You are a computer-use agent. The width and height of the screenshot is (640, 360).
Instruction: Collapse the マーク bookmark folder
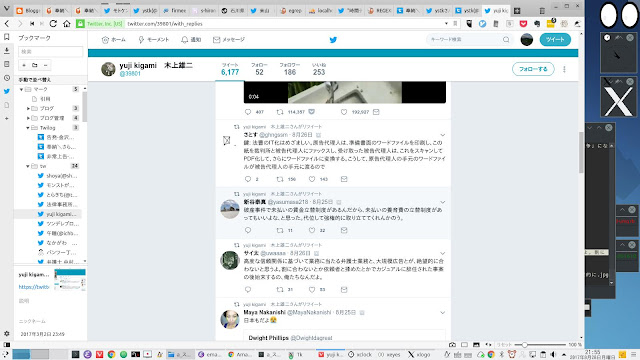coord(22,89)
